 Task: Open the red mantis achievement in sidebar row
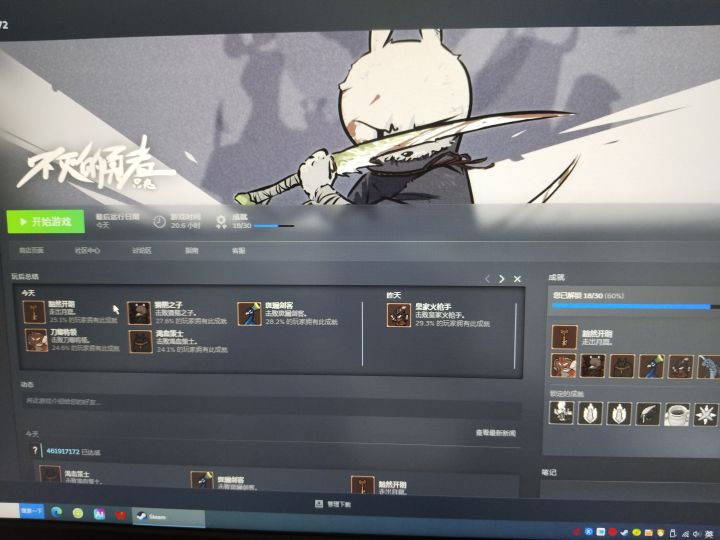(563, 366)
